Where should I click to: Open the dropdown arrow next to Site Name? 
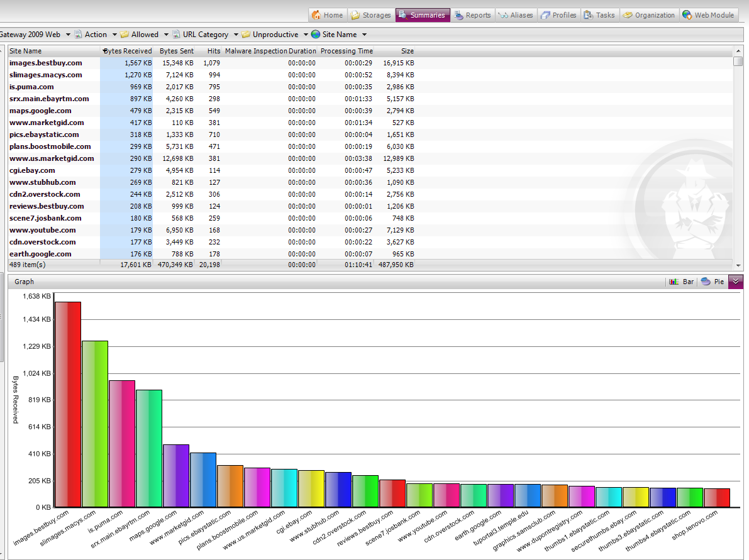[365, 35]
